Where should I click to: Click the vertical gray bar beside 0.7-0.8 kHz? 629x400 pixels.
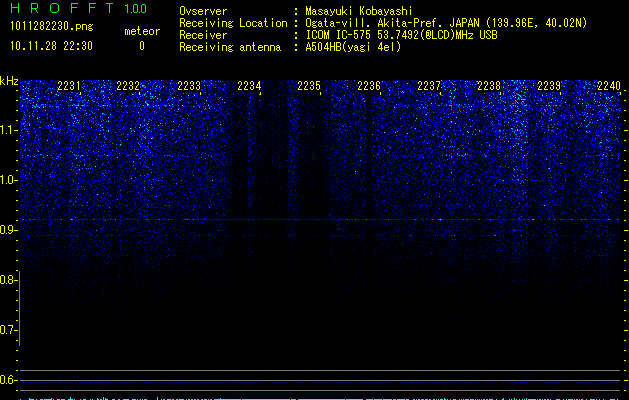(x=19, y=308)
